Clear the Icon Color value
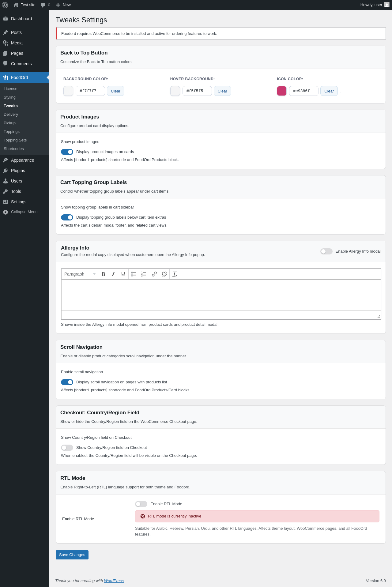This screenshot has width=392, height=587. tap(329, 91)
